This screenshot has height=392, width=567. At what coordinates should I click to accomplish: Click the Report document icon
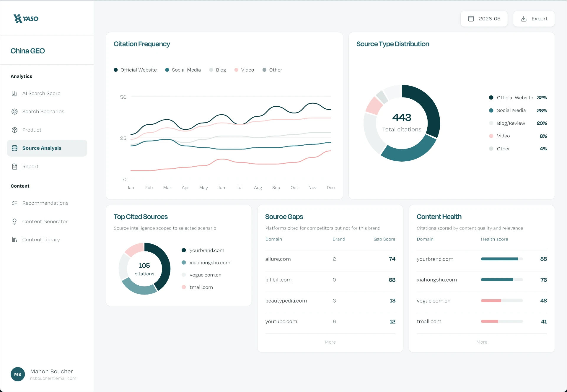click(x=14, y=167)
